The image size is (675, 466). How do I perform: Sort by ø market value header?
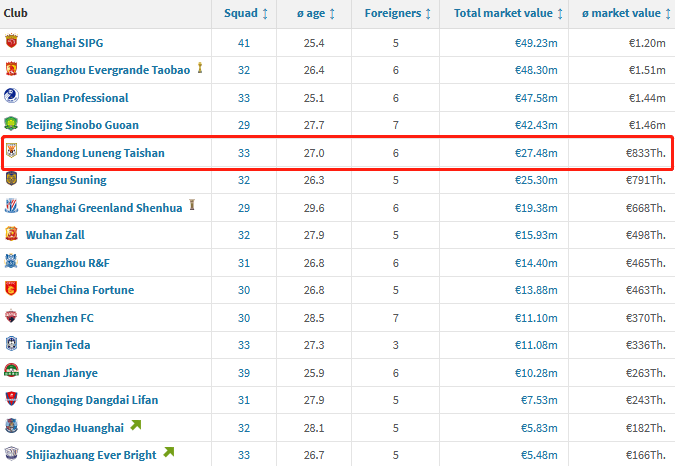[626, 13]
